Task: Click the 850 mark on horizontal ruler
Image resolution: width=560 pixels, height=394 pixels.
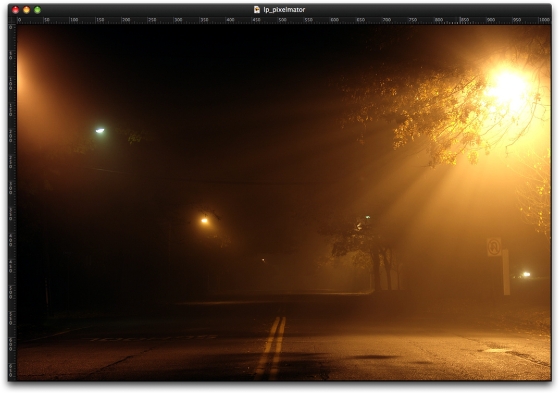Action: (x=464, y=20)
